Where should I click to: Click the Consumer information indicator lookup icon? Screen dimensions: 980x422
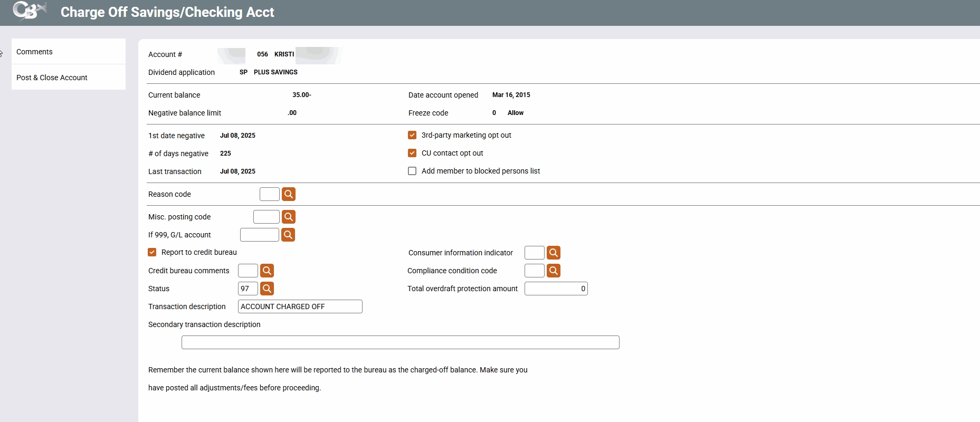point(553,253)
